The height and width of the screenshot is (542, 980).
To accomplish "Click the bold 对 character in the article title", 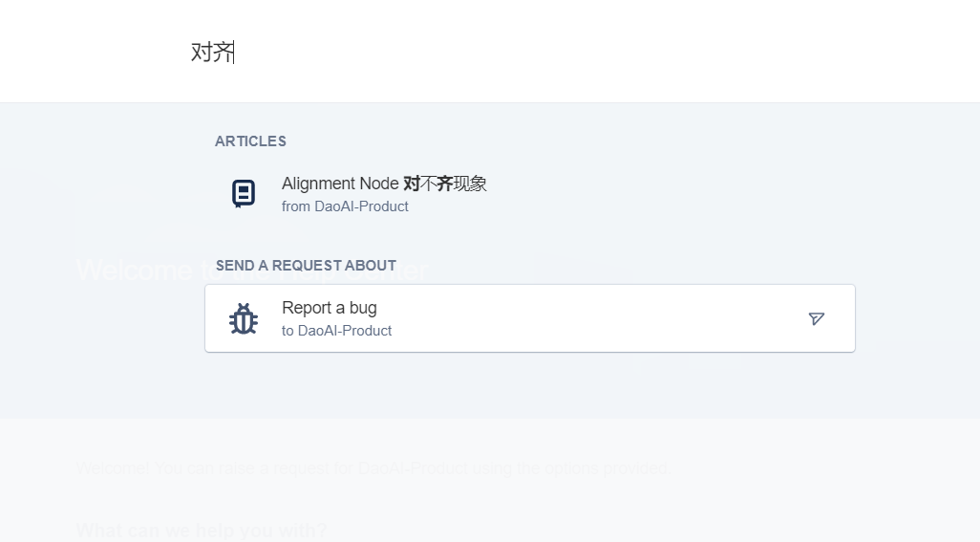I will click(x=412, y=184).
